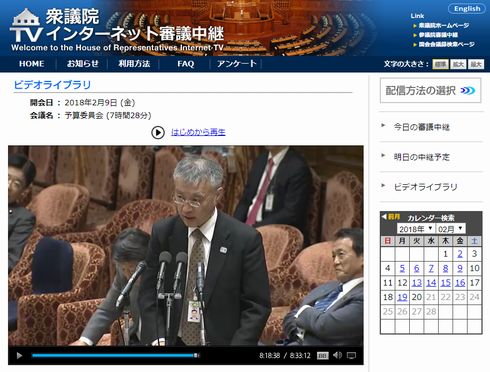Open the month dropdown 02月
The width and height of the screenshot is (490, 372).
(x=450, y=229)
